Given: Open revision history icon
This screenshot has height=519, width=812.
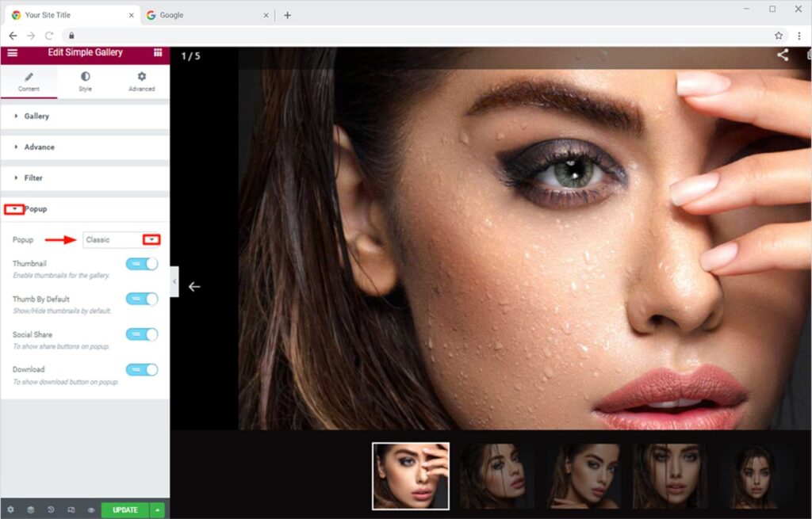Looking at the screenshot, I should (51, 510).
